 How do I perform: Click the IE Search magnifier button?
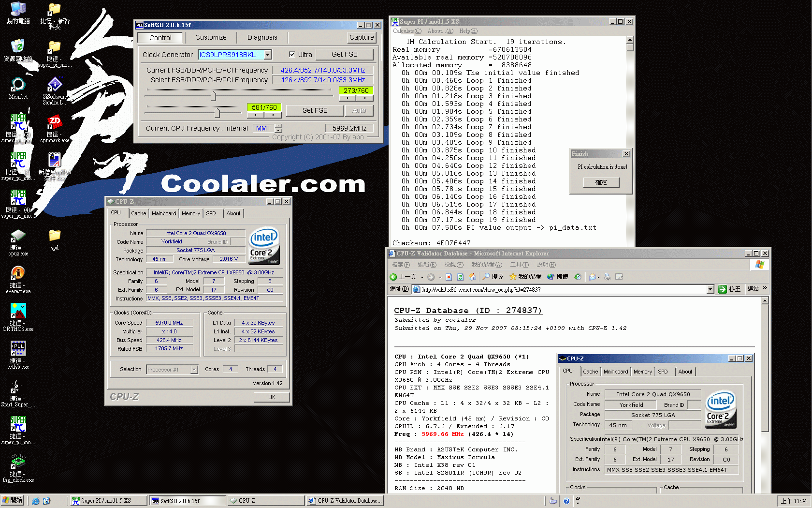(493, 277)
